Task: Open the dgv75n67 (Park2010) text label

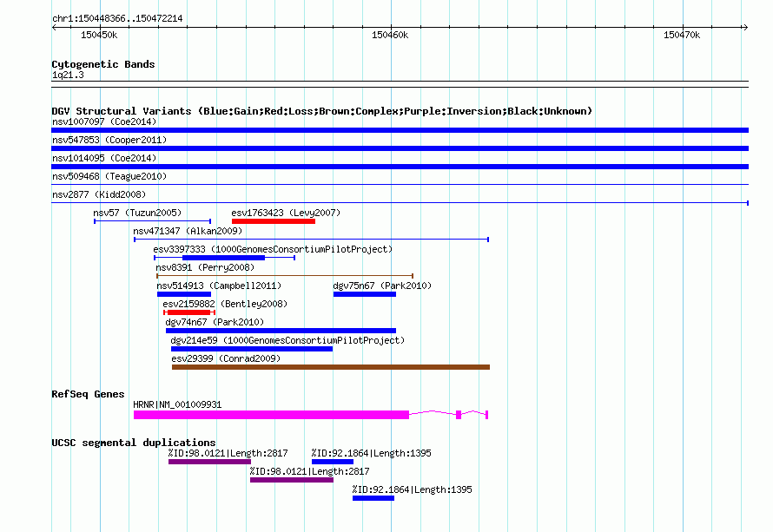Action: 382,286
